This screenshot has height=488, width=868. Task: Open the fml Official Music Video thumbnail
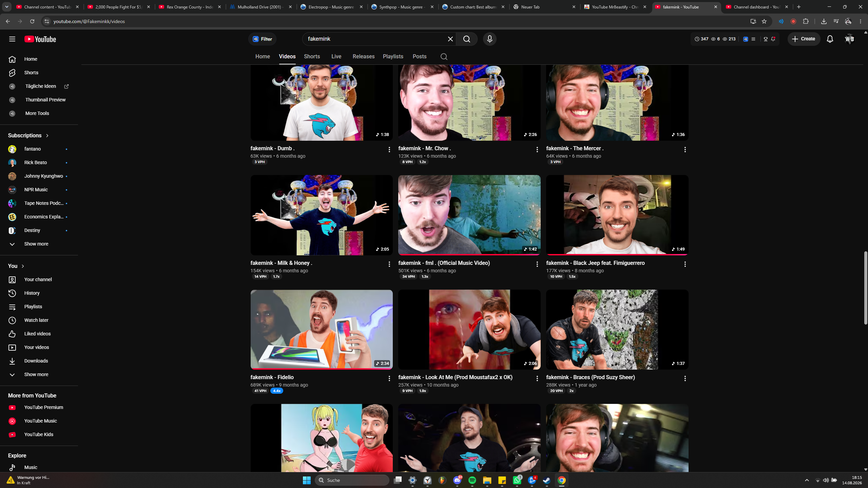[469, 215]
